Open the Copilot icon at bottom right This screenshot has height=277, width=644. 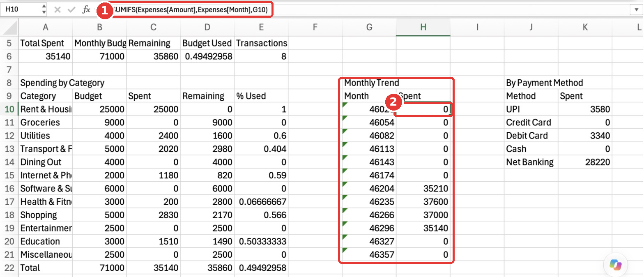pos(615,264)
